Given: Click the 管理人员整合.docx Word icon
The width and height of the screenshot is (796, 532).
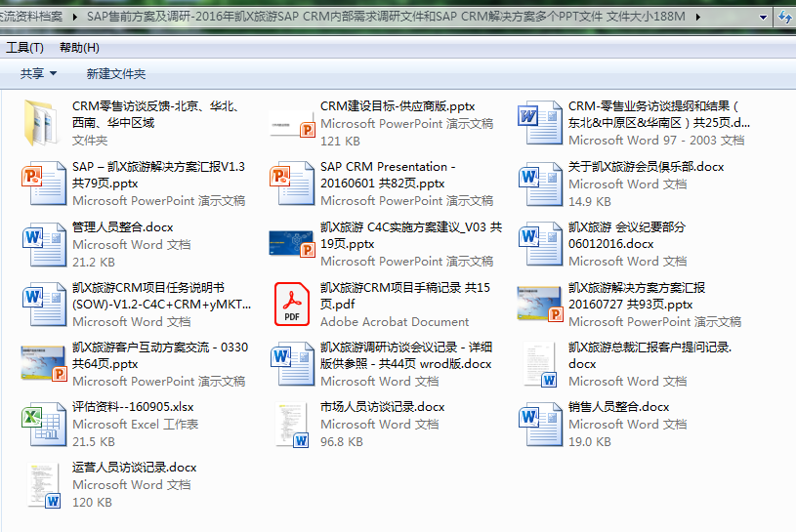Looking at the screenshot, I should [x=44, y=244].
